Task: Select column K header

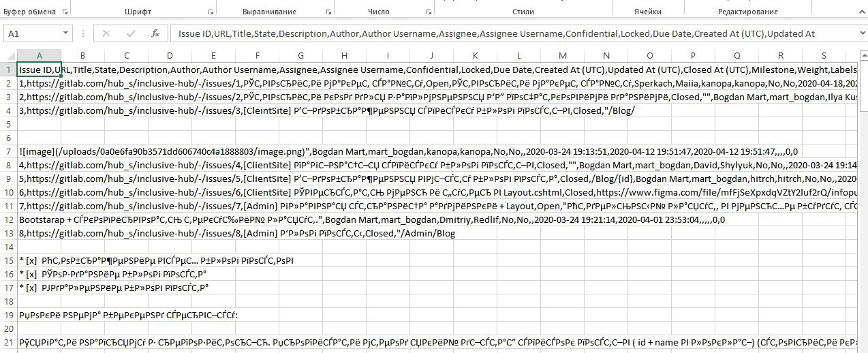Action: coord(475,56)
